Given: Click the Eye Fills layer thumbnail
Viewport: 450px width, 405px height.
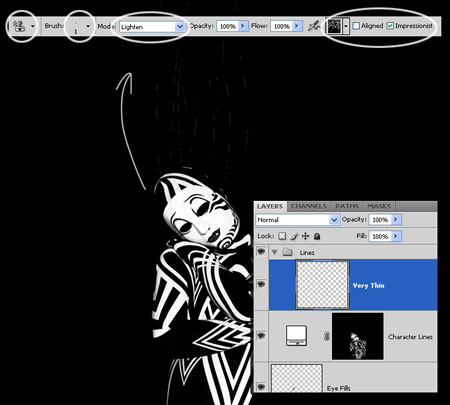Looking at the screenshot, I should click(297, 378).
